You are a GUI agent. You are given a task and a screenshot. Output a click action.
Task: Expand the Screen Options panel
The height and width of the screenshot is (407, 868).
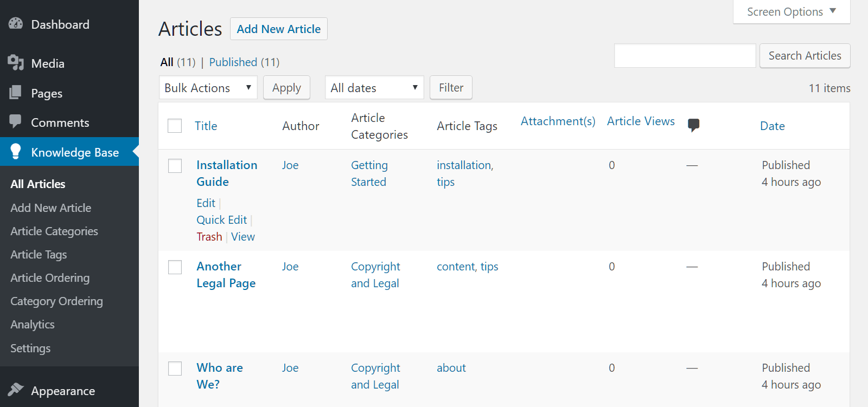(791, 12)
